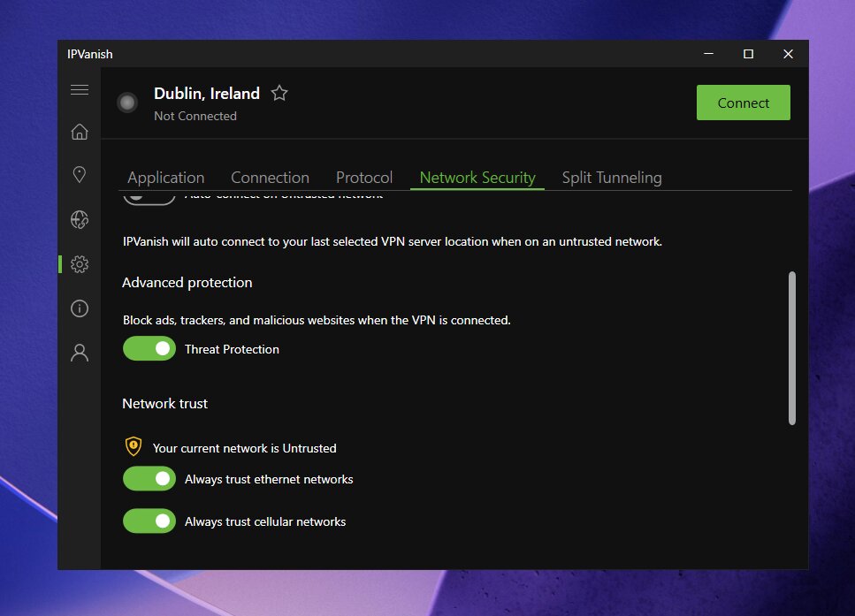The height and width of the screenshot is (616, 855).
Task: Click the Network trust heading
Action: [164, 403]
